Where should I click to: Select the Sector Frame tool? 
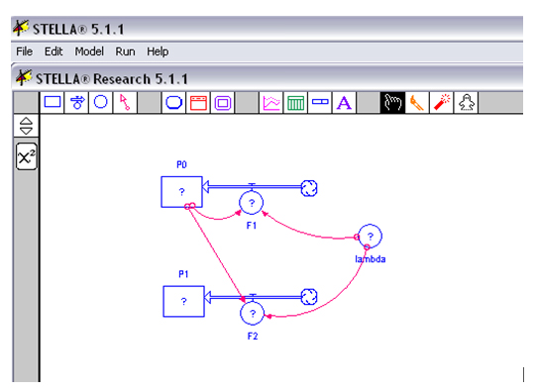(198, 102)
